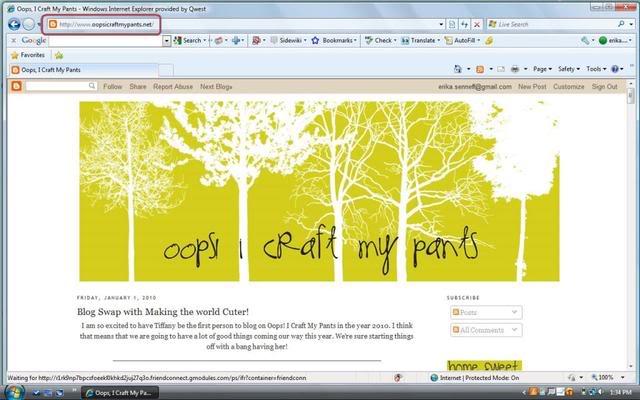Open Google Toolbar wrench settings

pos(586,40)
